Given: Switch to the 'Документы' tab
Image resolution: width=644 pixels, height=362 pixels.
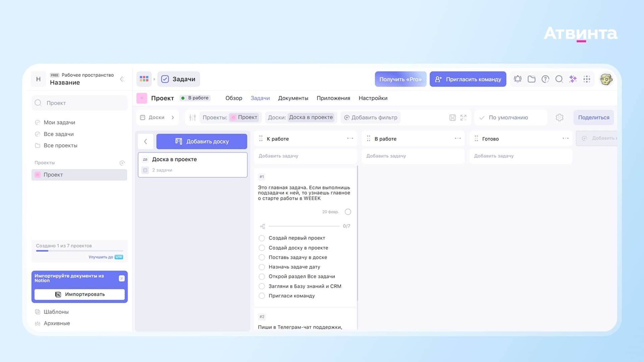Looking at the screenshot, I should tap(293, 98).
